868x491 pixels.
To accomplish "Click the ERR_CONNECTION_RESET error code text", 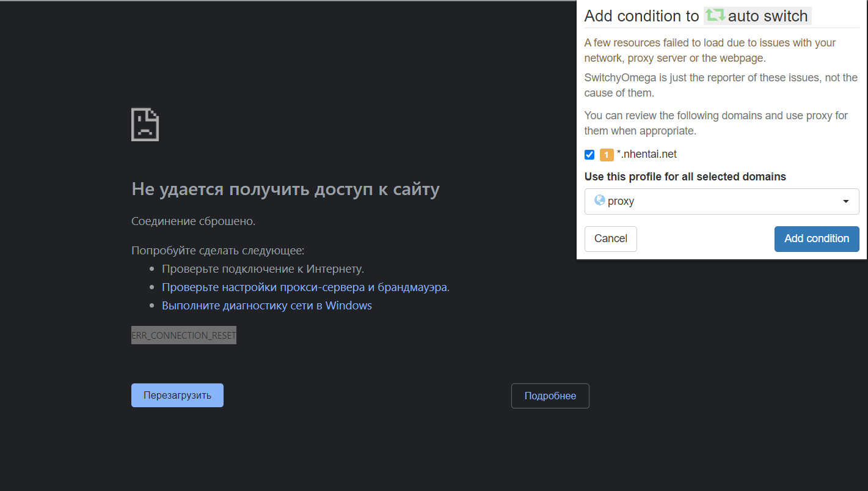I will (x=184, y=336).
